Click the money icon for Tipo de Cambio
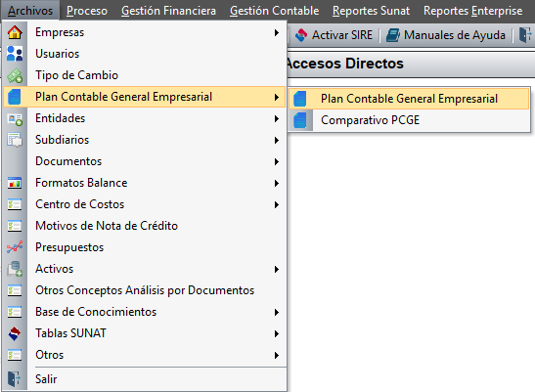Viewport: 535px width, 392px height. (x=15, y=75)
